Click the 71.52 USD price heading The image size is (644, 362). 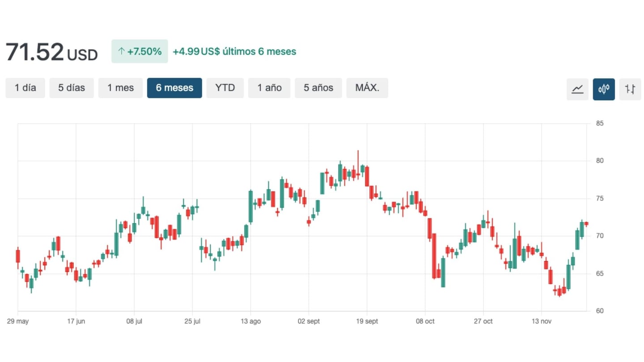tap(51, 52)
